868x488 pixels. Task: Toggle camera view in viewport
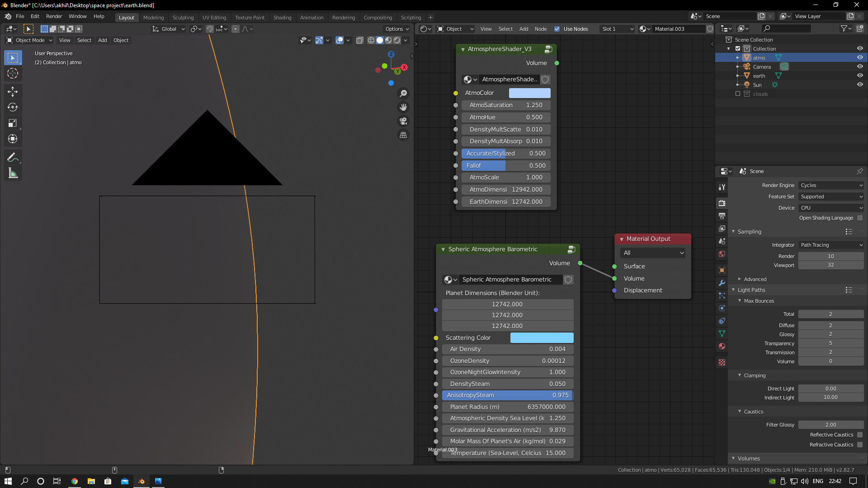click(x=403, y=121)
